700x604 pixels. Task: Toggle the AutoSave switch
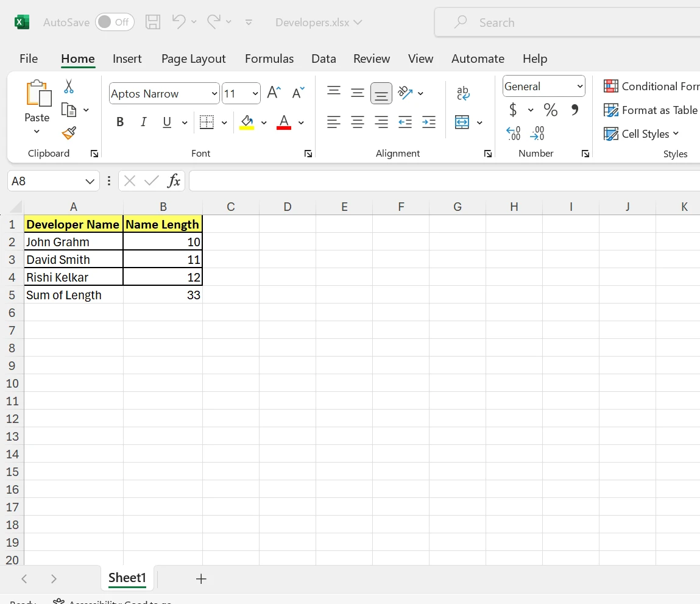pyautogui.click(x=115, y=23)
